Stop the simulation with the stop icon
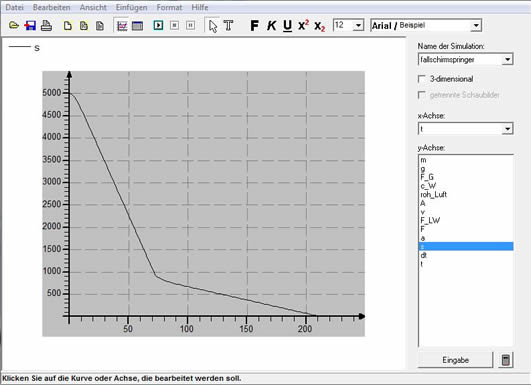This screenshot has width=531, height=385. coord(174,25)
